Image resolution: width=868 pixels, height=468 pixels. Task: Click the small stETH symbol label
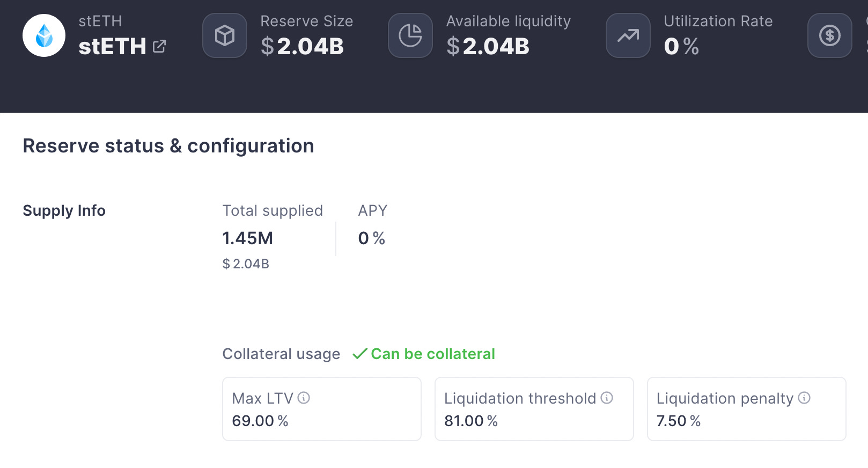[x=100, y=21]
